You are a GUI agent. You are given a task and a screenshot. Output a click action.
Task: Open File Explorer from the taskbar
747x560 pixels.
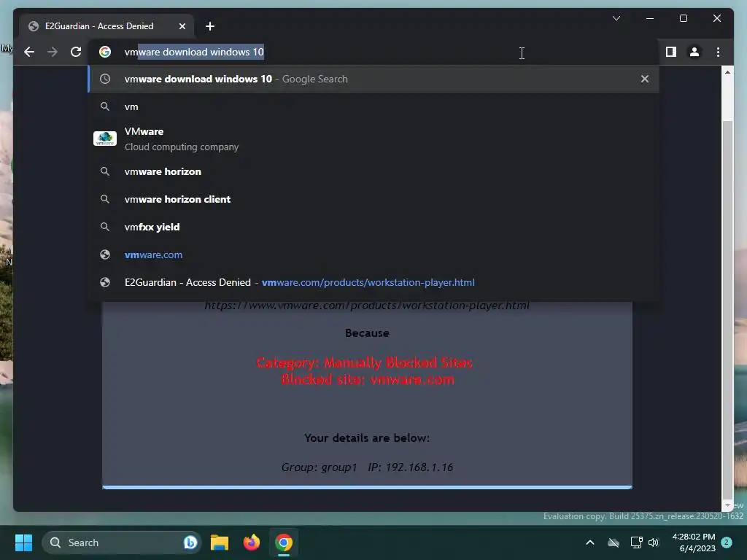coord(220,542)
